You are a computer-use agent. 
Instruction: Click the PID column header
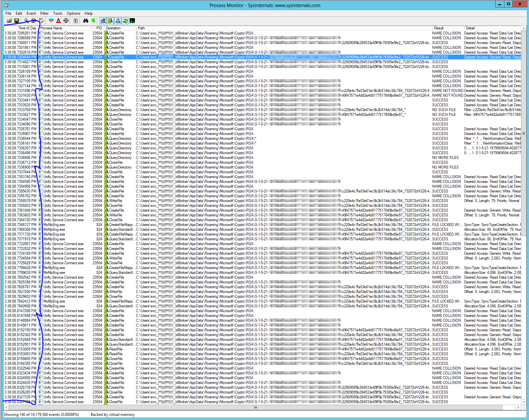tap(97, 28)
